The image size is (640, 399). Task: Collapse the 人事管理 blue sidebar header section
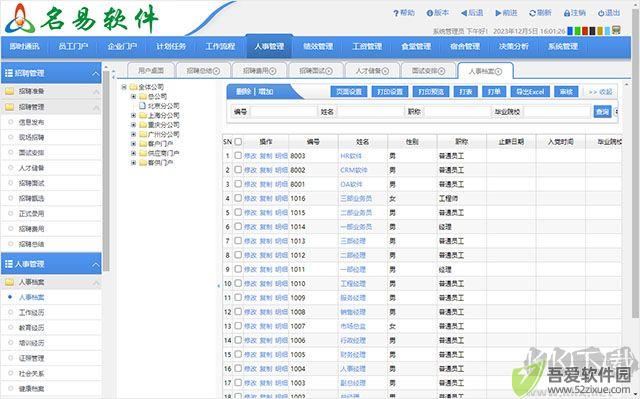coord(95,264)
